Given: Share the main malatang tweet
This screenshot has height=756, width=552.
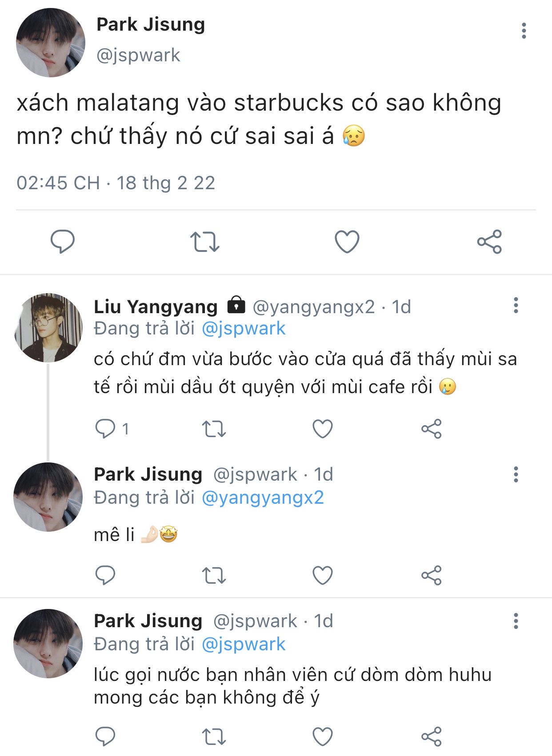Looking at the screenshot, I should pyautogui.click(x=489, y=242).
